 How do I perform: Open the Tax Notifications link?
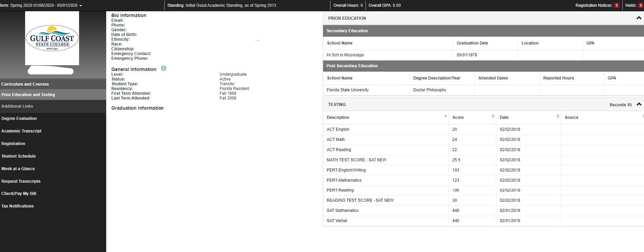18,206
